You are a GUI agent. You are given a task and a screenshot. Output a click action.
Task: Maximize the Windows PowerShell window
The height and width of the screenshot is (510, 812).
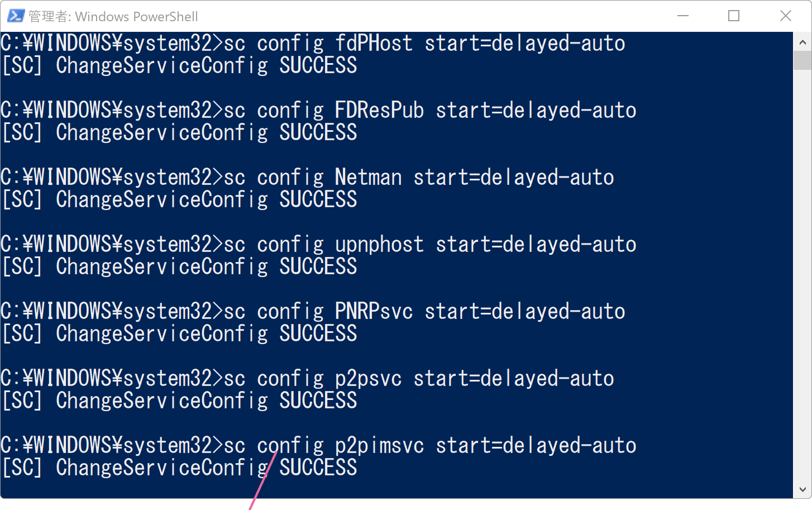click(734, 16)
